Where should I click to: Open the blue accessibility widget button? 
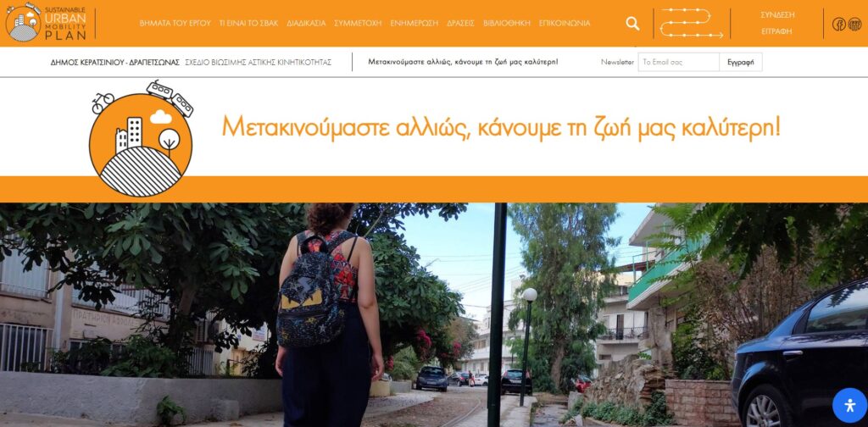coord(849,406)
